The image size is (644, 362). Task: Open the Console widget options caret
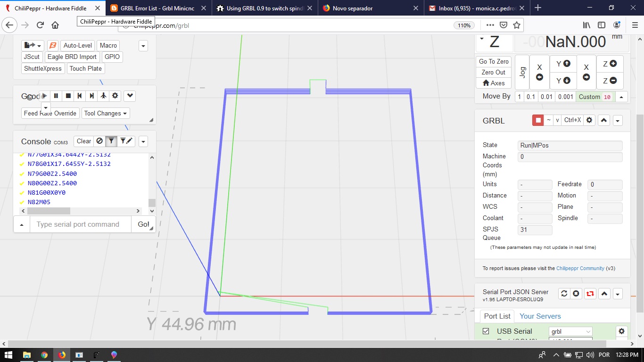pyautogui.click(x=143, y=141)
